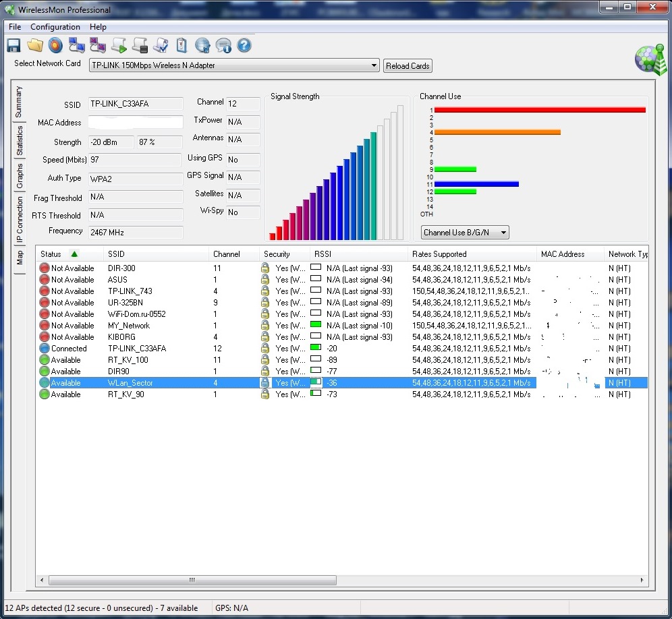The width and height of the screenshot is (672, 619).
Task: Click the stop logging script icon
Action: point(140,46)
